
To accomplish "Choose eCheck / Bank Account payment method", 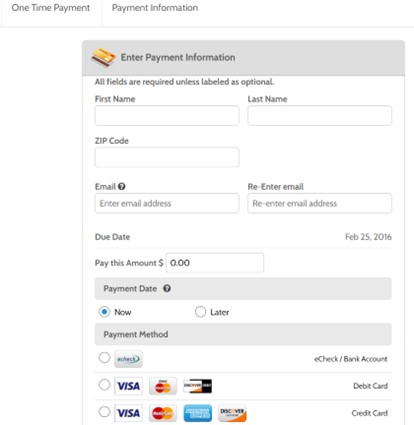I will [104, 358].
